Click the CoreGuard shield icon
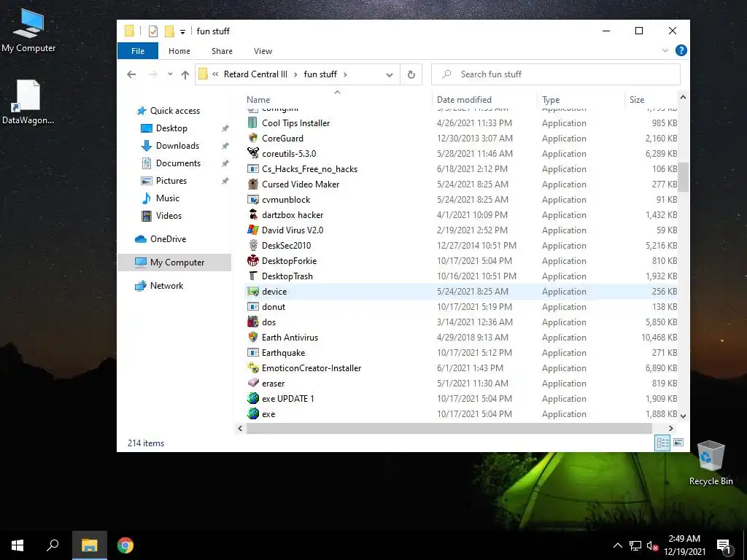 pyautogui.click(x=252, y=138)
